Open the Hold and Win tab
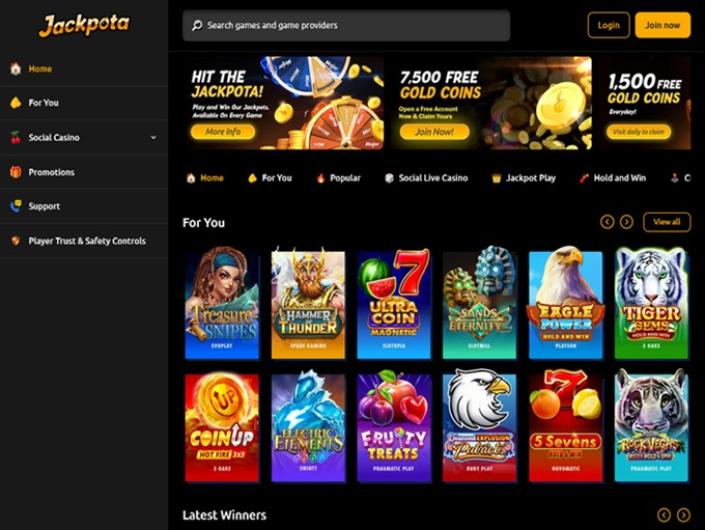Screen dimensions: 705x530 (x=613, y=178)
